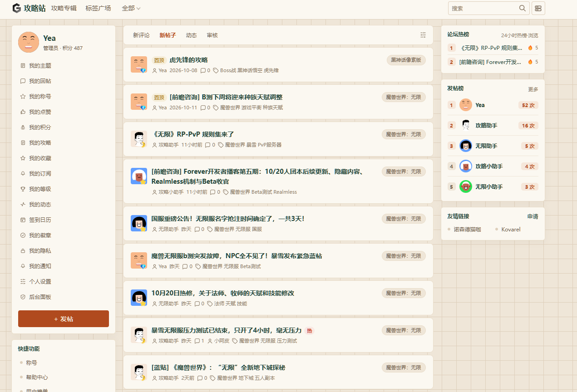Open post 国服重磅公告!无限服名字抢注时间确定了
577x392 pixels.
pyautogui.click(x=228, y=219)
